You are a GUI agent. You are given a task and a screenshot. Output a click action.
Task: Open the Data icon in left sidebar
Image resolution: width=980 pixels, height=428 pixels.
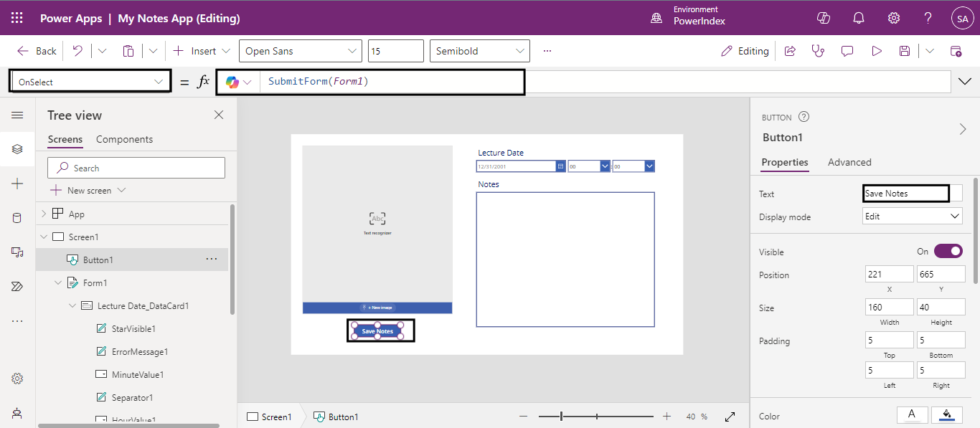pyautogui.click(x=17, y=218)
